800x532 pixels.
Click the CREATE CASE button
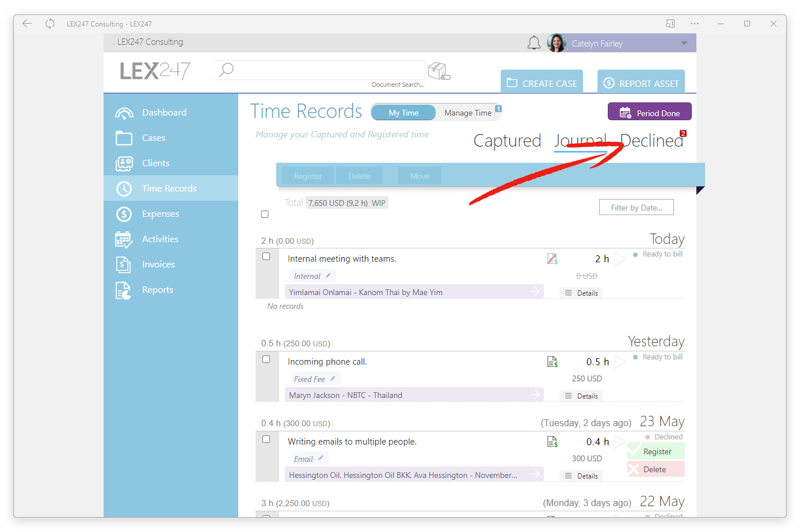542,83
